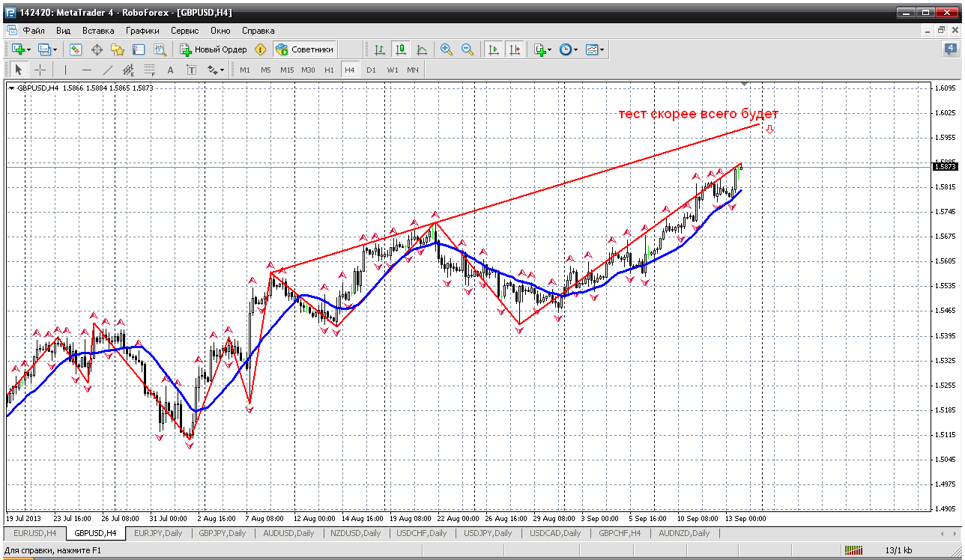Viewport: 965px width, 560px height.
Task: Toggle chart auto scroll
Action: [493, 49]
